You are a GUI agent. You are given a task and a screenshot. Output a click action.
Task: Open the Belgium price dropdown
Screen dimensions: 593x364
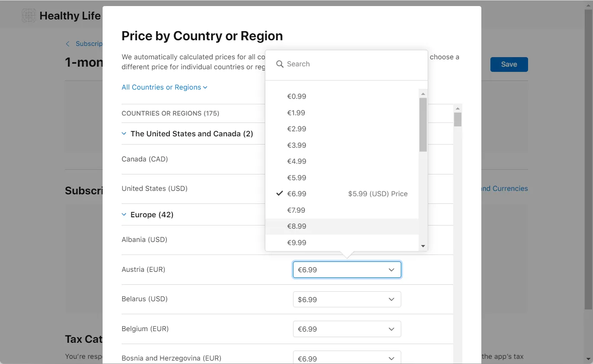(x=346, y=329)
